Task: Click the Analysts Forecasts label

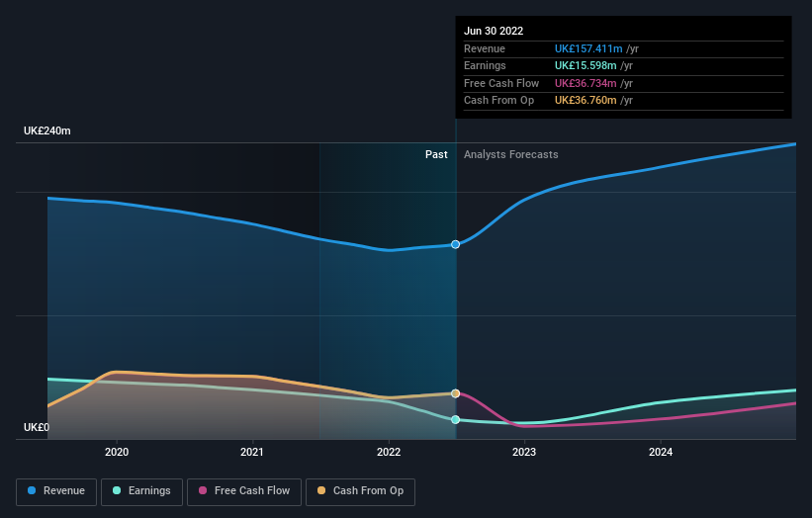Action: 510,155
